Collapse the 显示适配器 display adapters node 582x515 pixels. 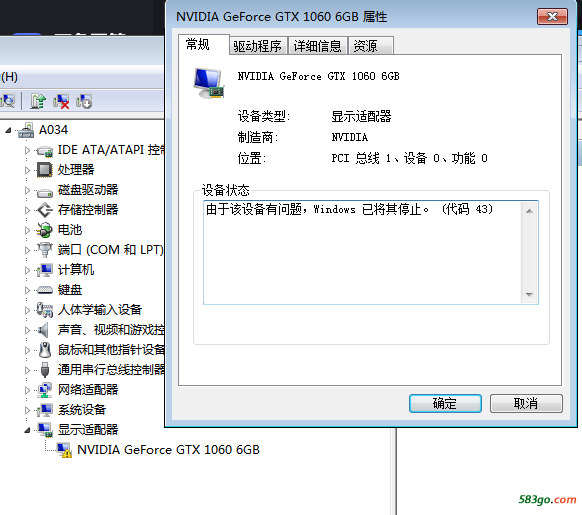pyautogui.click(x=27, y=430)
